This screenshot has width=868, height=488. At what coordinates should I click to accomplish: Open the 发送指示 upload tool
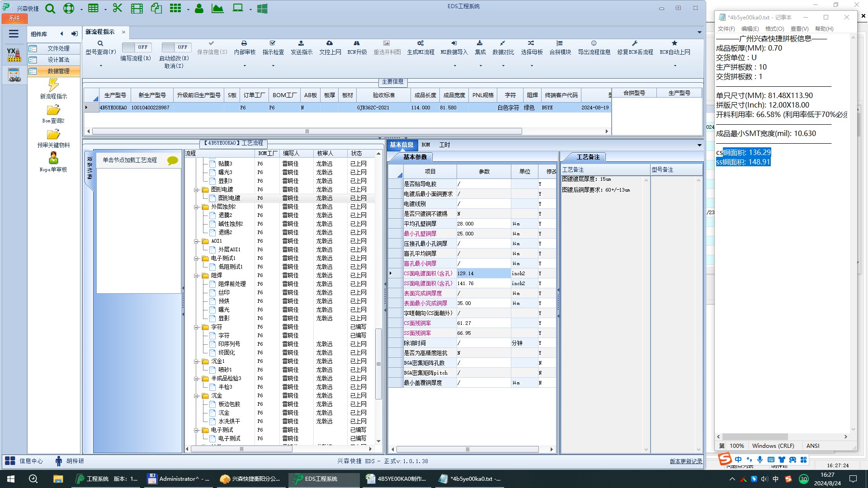301,43
